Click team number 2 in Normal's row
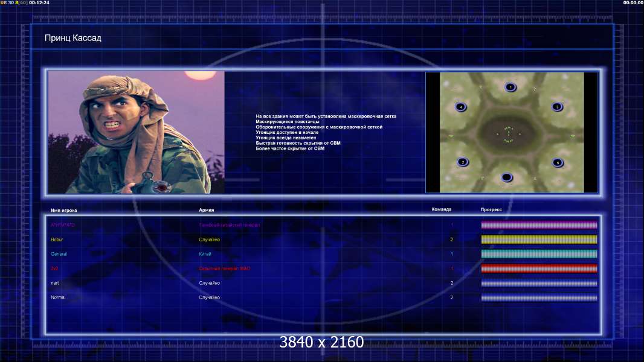Viewport: 644px width, 362px height. click(x=452, y=297)
